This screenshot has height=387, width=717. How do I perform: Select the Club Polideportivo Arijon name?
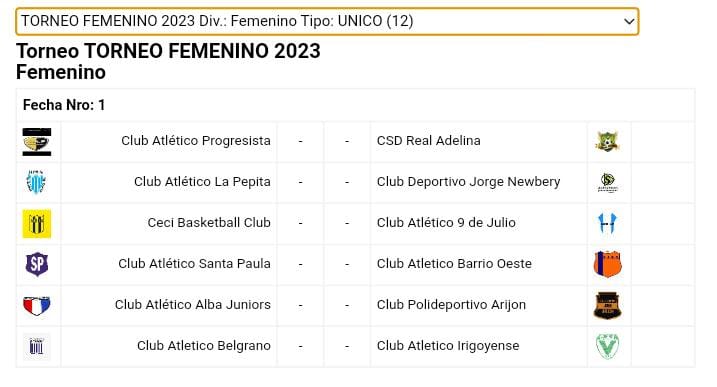tap(451, 305)
